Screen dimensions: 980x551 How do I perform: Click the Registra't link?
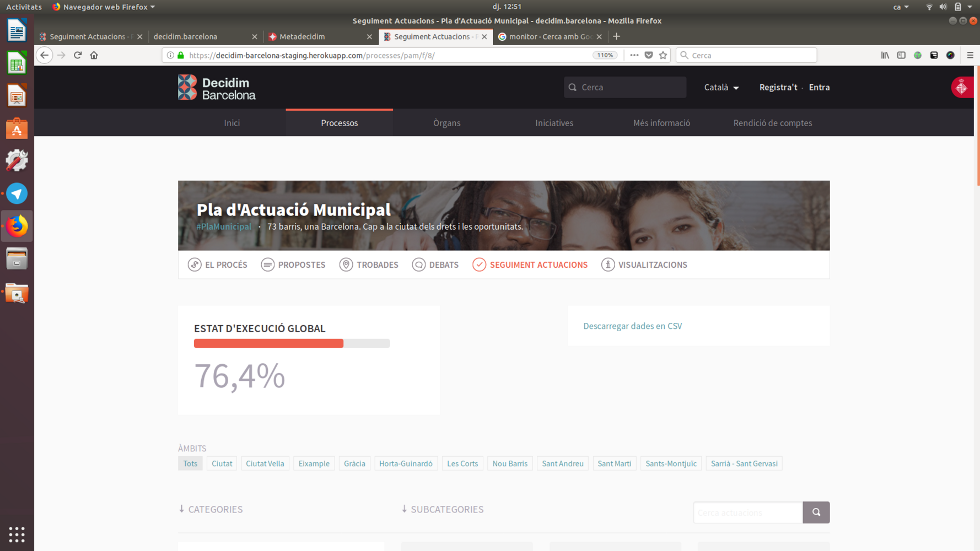778,88
